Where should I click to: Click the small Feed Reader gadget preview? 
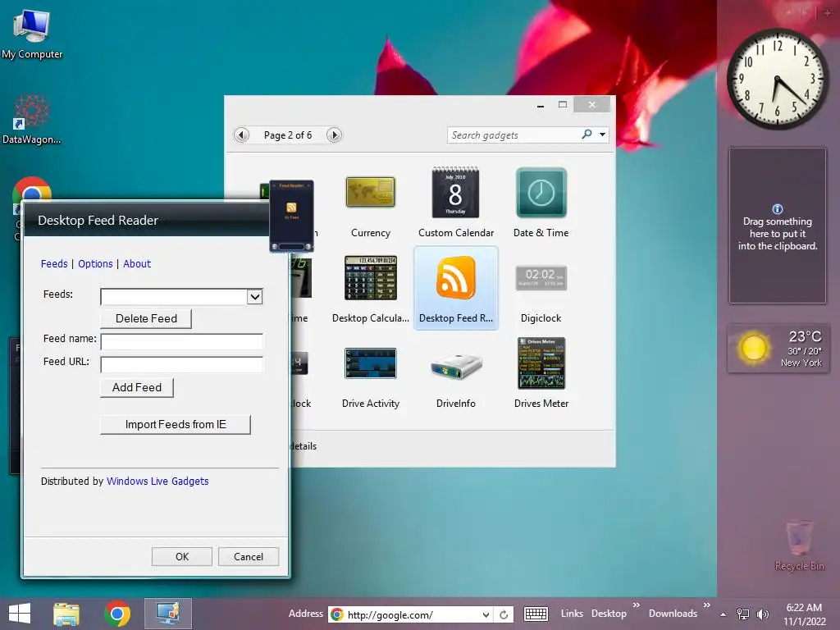291,216
